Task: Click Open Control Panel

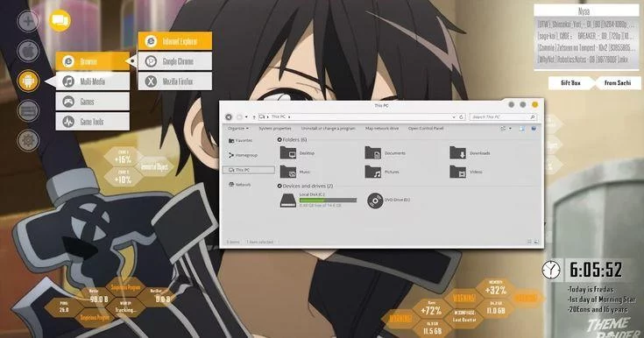Action: pos(426,129)
